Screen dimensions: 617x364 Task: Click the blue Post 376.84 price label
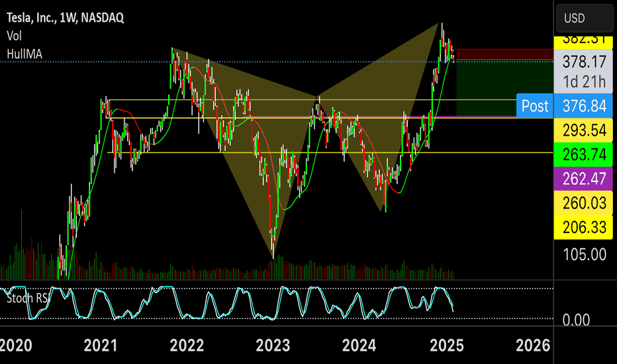point(564,106)
